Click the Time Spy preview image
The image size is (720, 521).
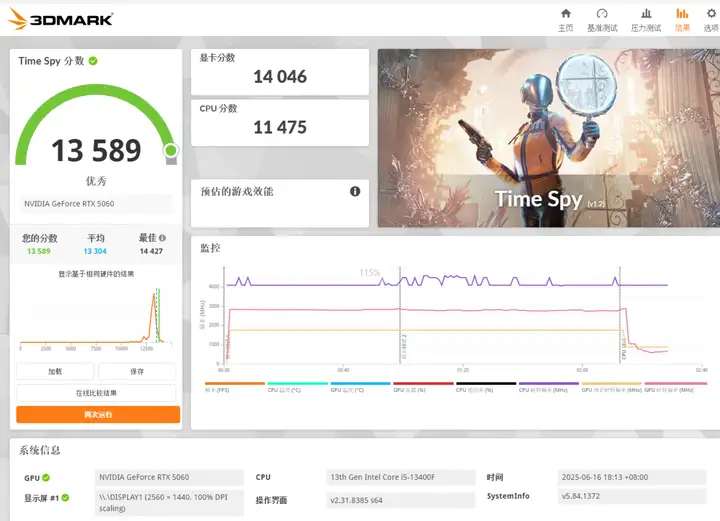click(x=549, y=138)
